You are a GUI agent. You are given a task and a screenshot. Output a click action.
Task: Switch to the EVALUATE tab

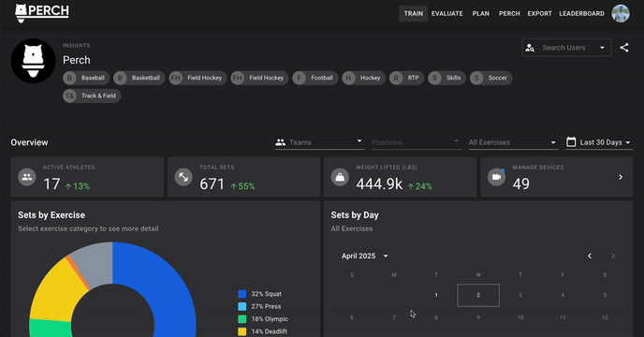tap(446, 13)
